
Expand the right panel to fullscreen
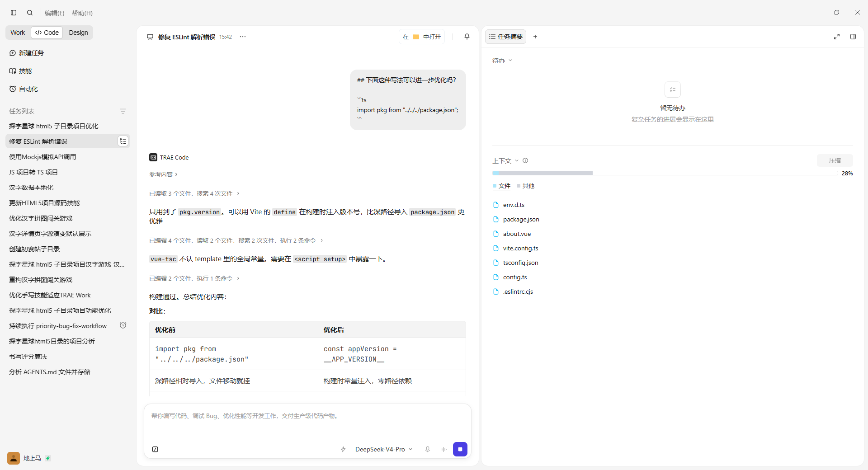(837, 37)
